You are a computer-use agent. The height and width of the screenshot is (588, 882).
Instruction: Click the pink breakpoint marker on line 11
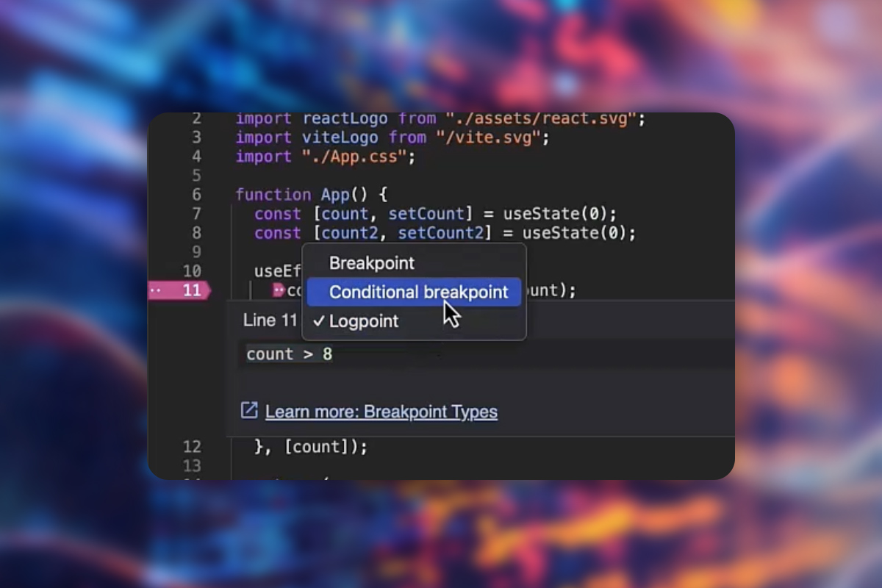[x=179, y=290]
